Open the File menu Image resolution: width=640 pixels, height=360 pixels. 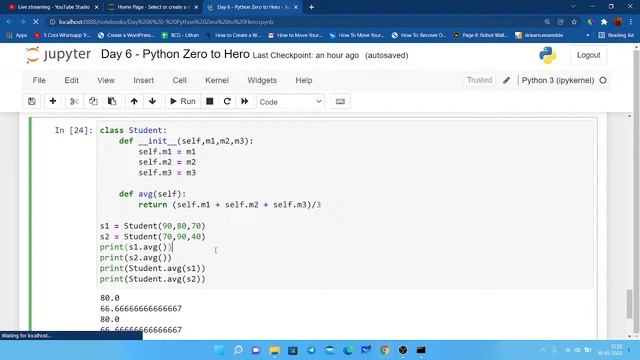click(x=39, y=80)
